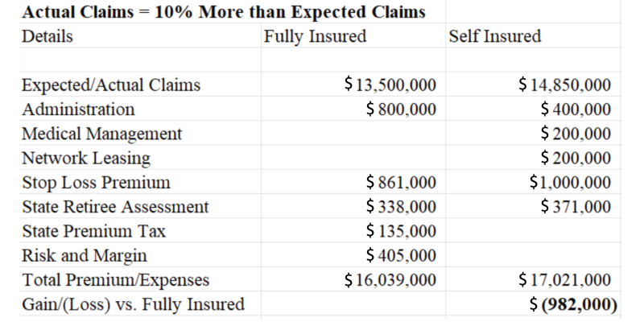This screenshot has width=644, height=322.
Task: Select the 'Self Insured' column header
Action: tap(494, 36)
